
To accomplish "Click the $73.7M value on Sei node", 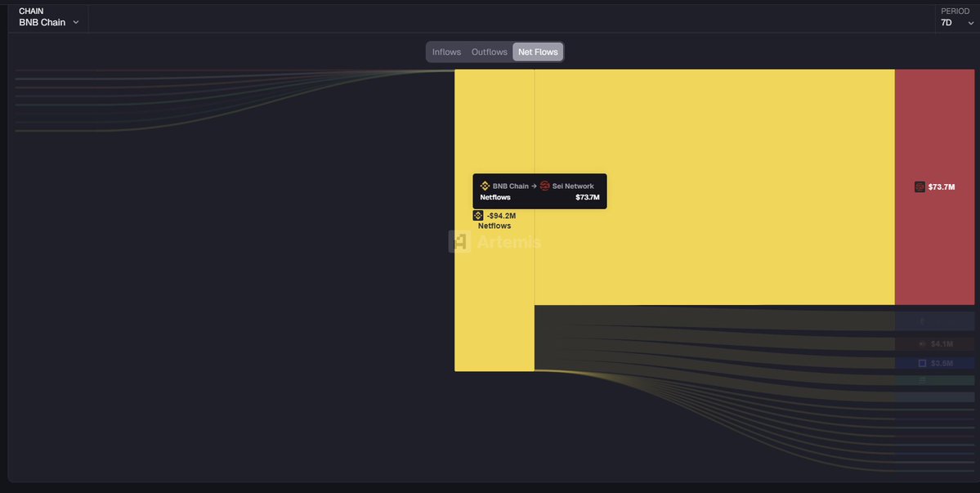I will [942, 187].
